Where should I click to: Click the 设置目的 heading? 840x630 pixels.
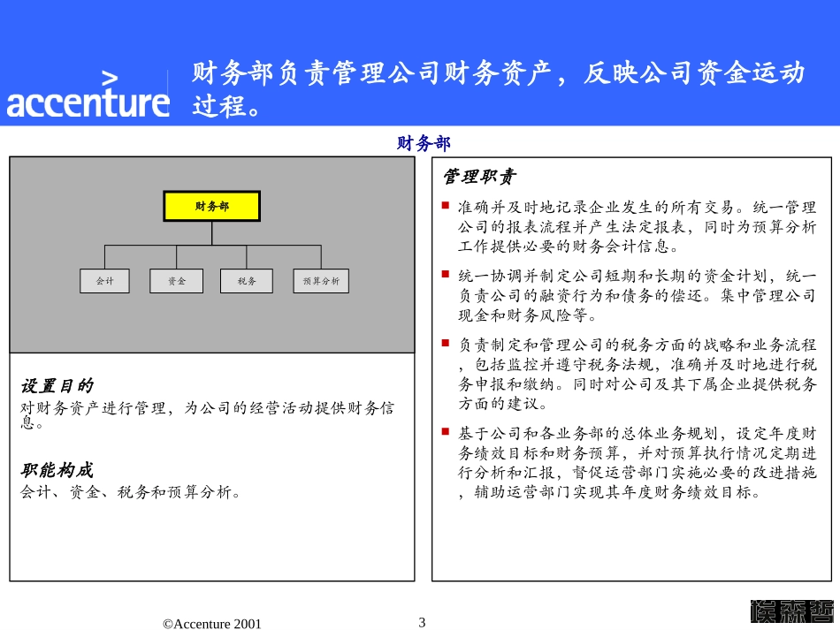click(x=57, y=385)
